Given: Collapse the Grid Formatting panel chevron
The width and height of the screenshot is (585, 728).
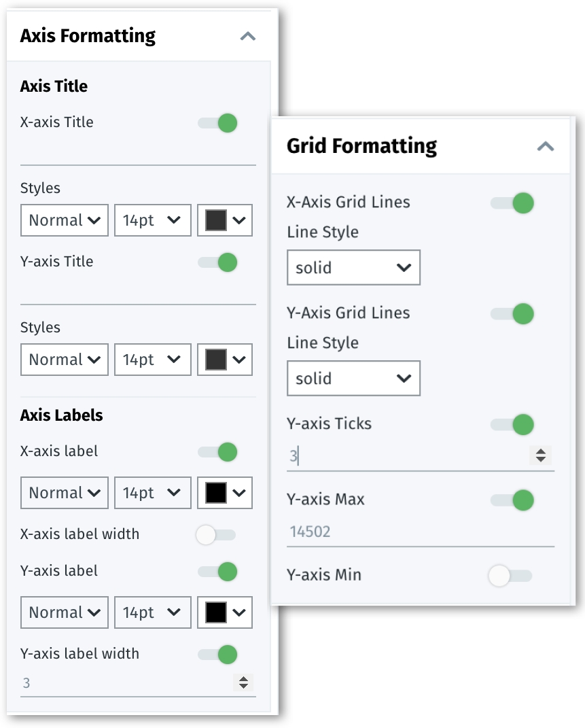Looking at the screenshot, I should click(x=546, y=146).
